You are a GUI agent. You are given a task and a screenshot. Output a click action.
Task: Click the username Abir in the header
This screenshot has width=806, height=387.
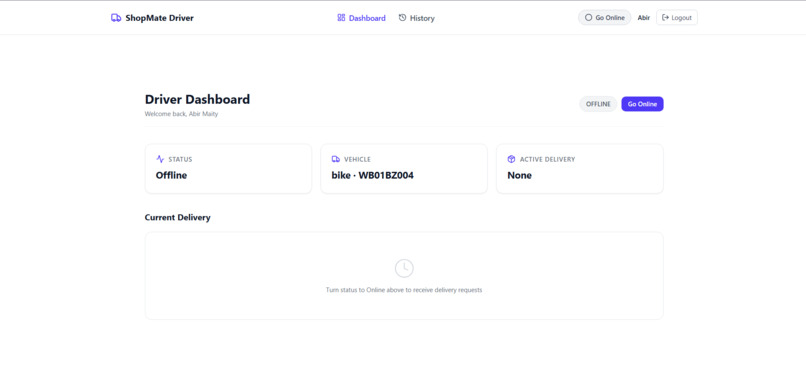pos(644,17)
